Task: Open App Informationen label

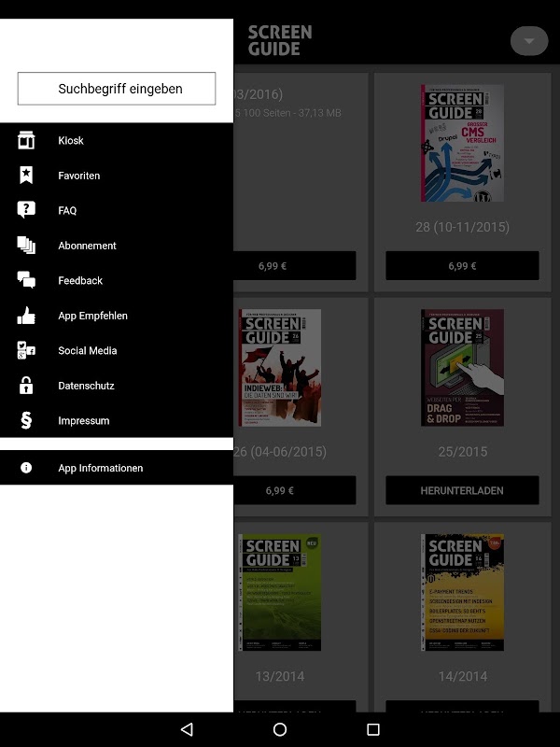Action: pos(101,468)
